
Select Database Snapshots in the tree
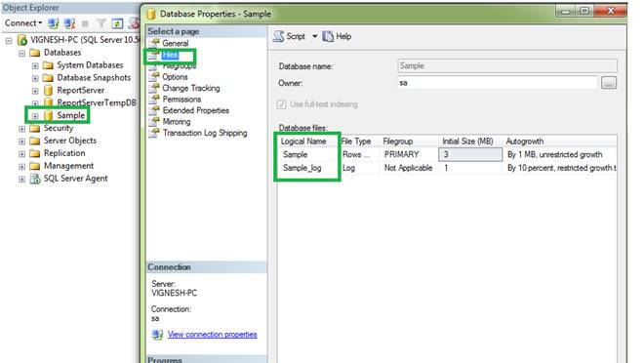[x=94, y=78]
